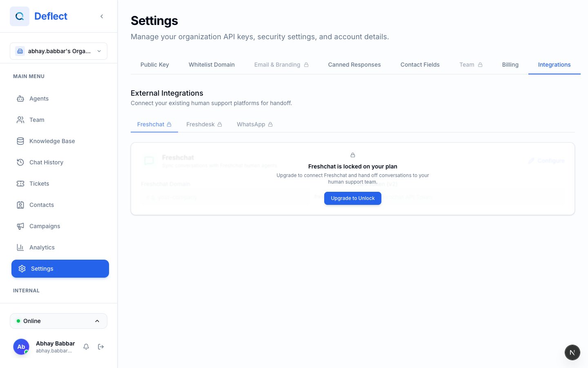The width and height of the screenshot is (588, 368).
Task: Open the Canned Responses tab
Action: coord(354,65)
